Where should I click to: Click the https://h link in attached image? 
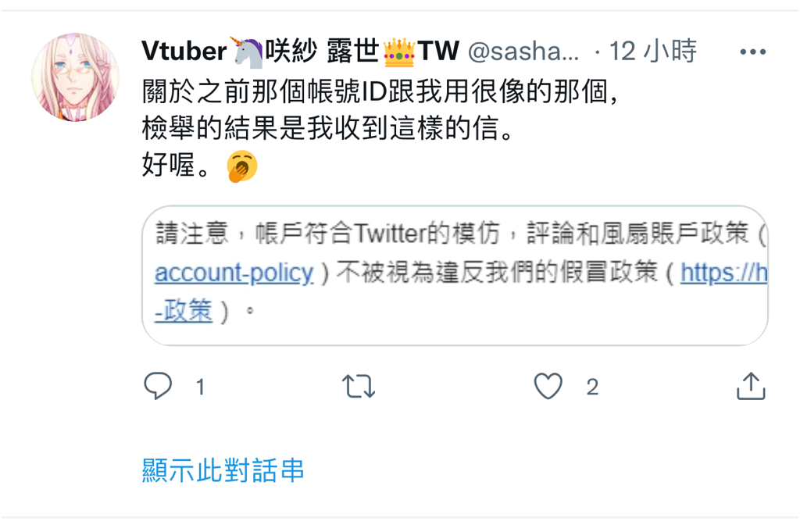[724, 273]
